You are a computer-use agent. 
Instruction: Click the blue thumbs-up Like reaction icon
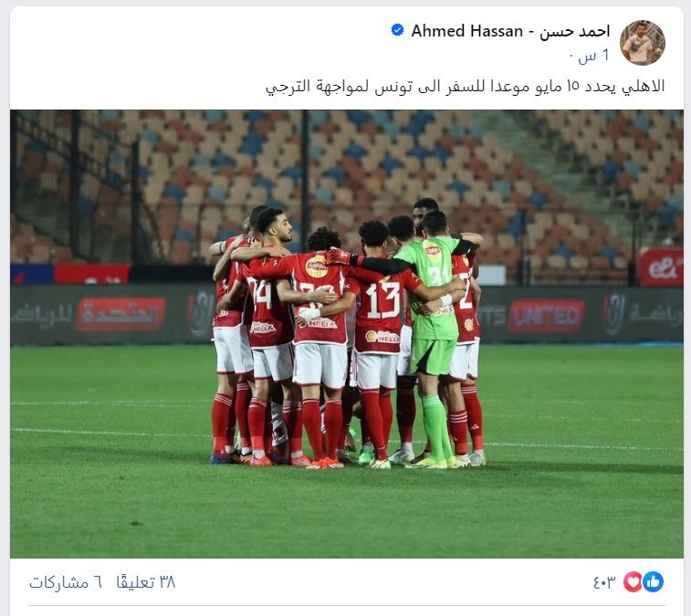653,582
